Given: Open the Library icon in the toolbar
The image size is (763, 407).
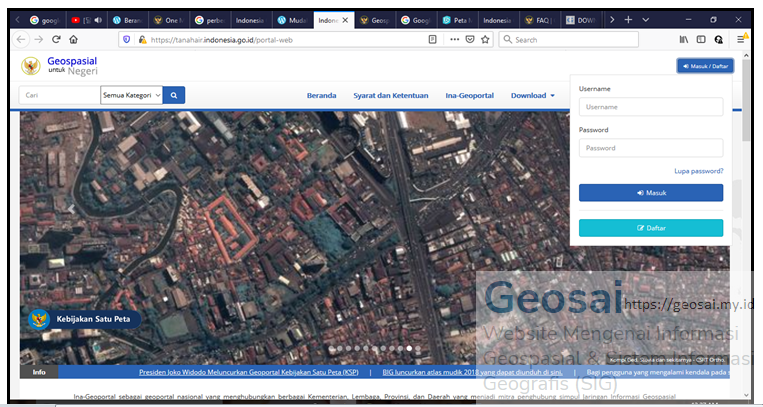Looking at the screenshot, I should [684, 39].
